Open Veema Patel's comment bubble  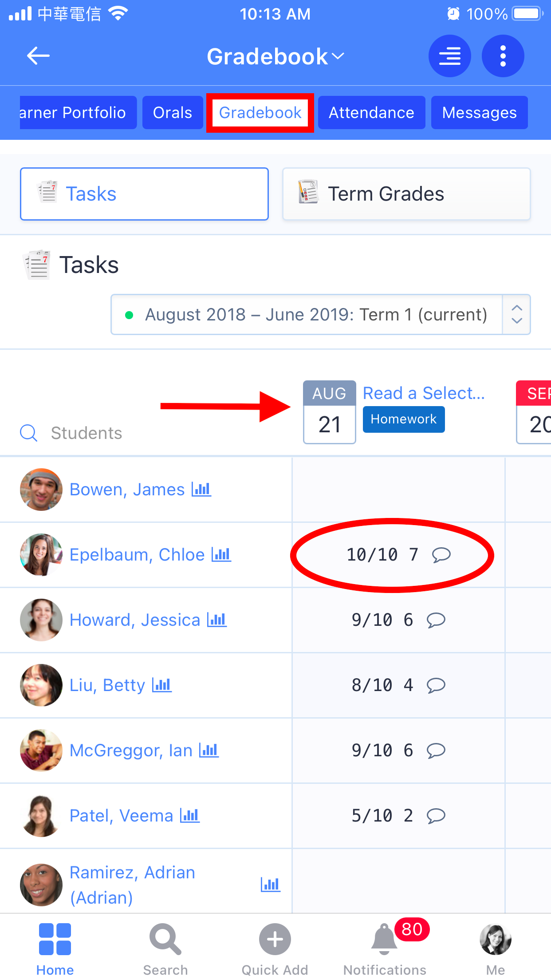[x=436, y=816]
